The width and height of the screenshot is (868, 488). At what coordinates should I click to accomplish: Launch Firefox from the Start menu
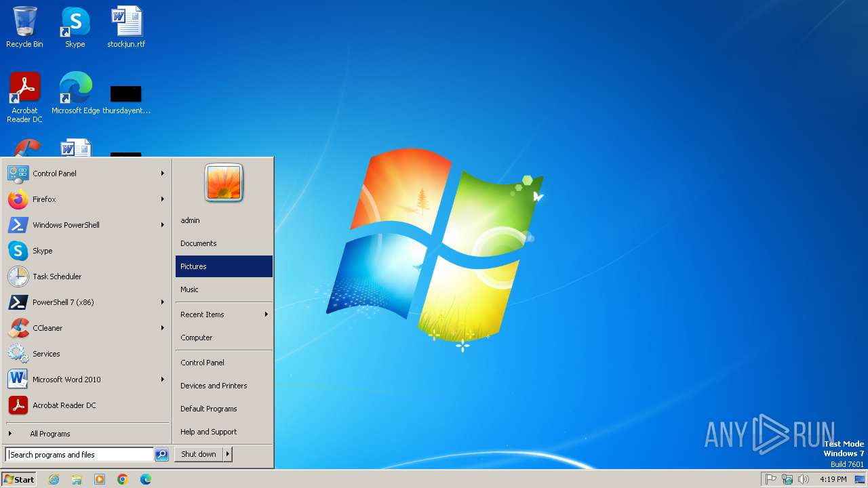pyautogui.click(x=87, y=199)
